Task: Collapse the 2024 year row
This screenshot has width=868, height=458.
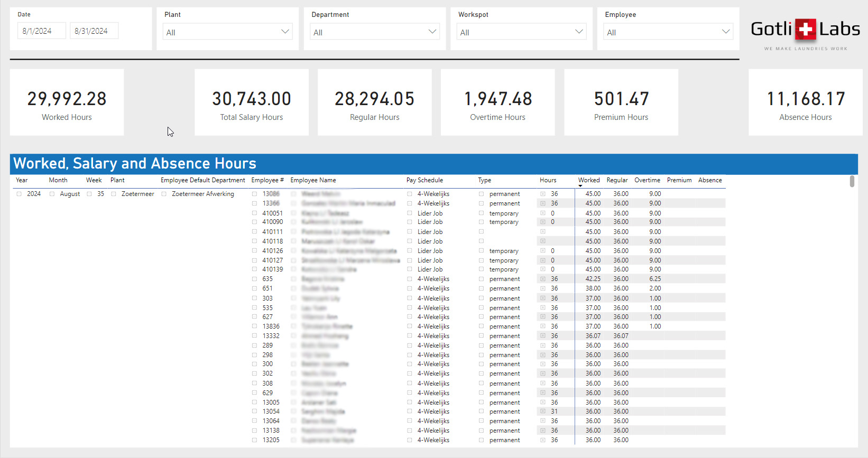Action: click(x=19, y=194)
